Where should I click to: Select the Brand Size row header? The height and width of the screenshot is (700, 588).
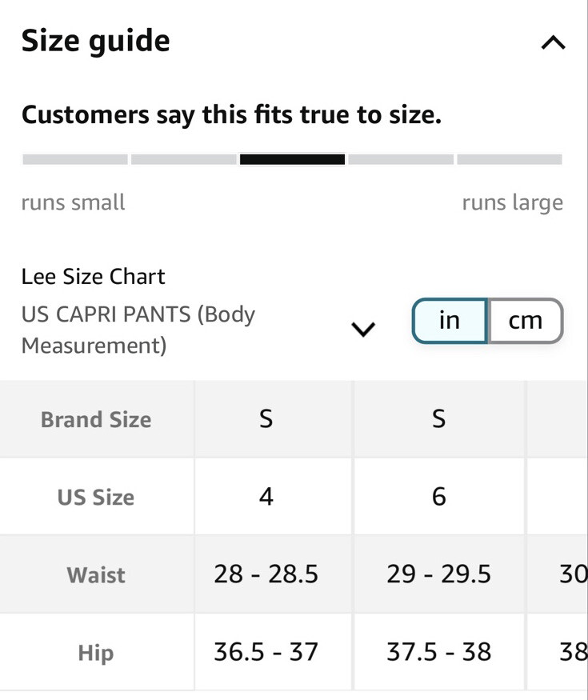[x=96, y=418]
